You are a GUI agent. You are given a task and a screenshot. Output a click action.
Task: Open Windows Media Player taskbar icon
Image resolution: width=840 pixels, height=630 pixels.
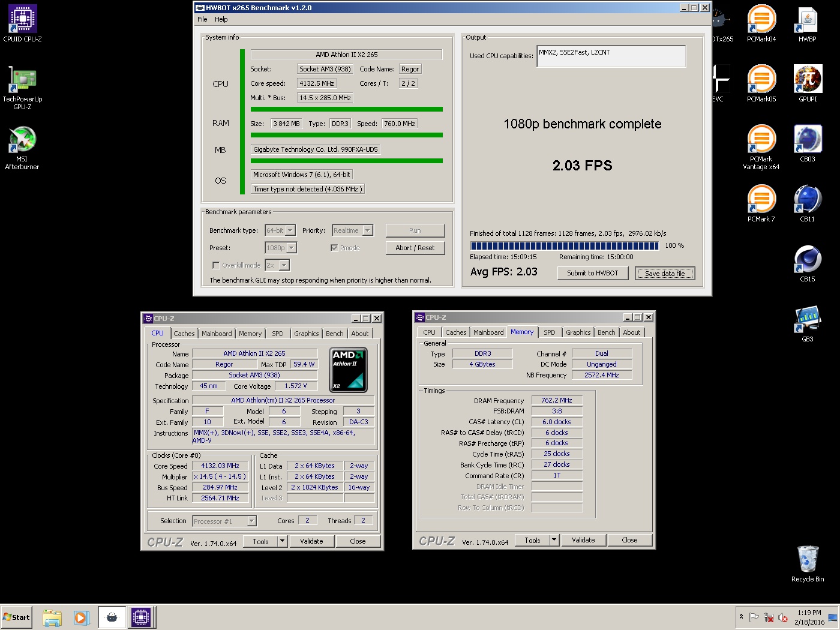(82, 617)
